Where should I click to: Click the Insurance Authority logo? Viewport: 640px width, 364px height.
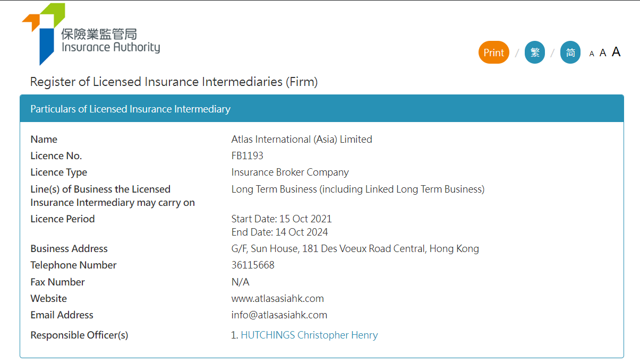coord(91,34)
